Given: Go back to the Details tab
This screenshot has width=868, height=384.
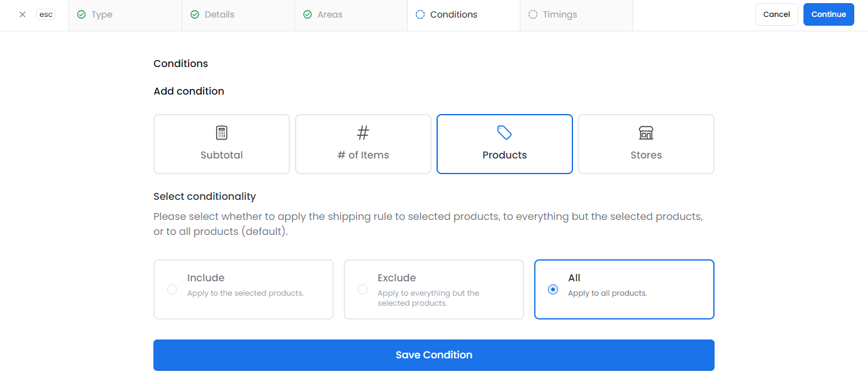Looking at the screenshot, I should pos(219,14).
